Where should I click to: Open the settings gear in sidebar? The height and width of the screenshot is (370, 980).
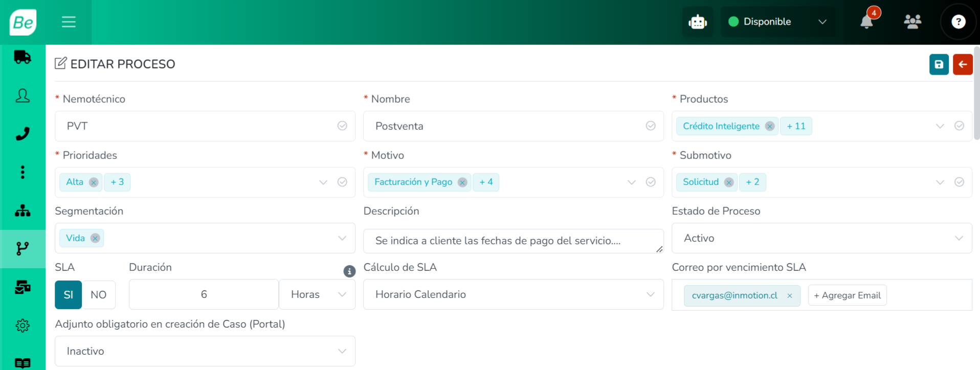point(23,326)
